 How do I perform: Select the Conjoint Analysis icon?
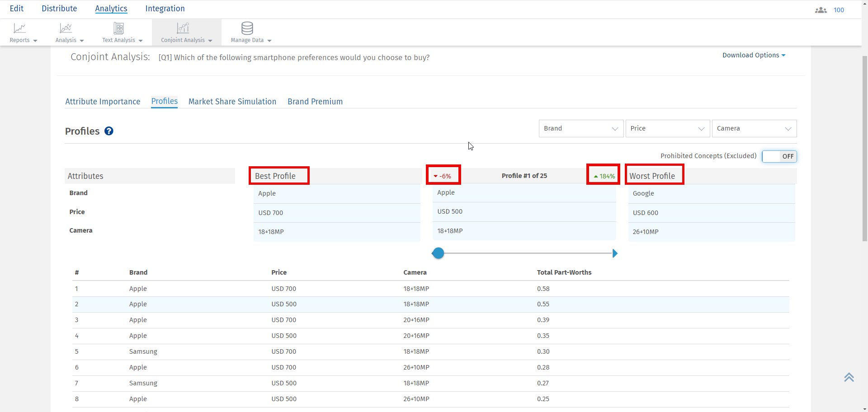pos(183,28)
